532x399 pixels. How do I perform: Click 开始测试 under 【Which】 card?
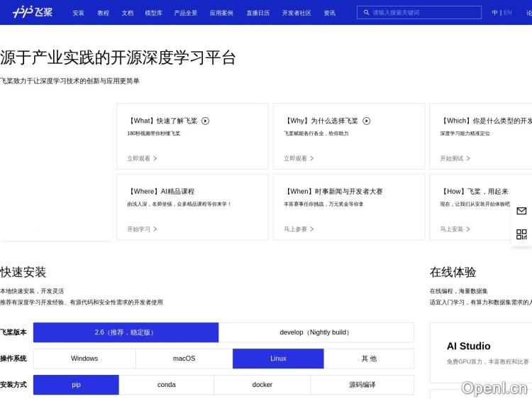[455, 158]
